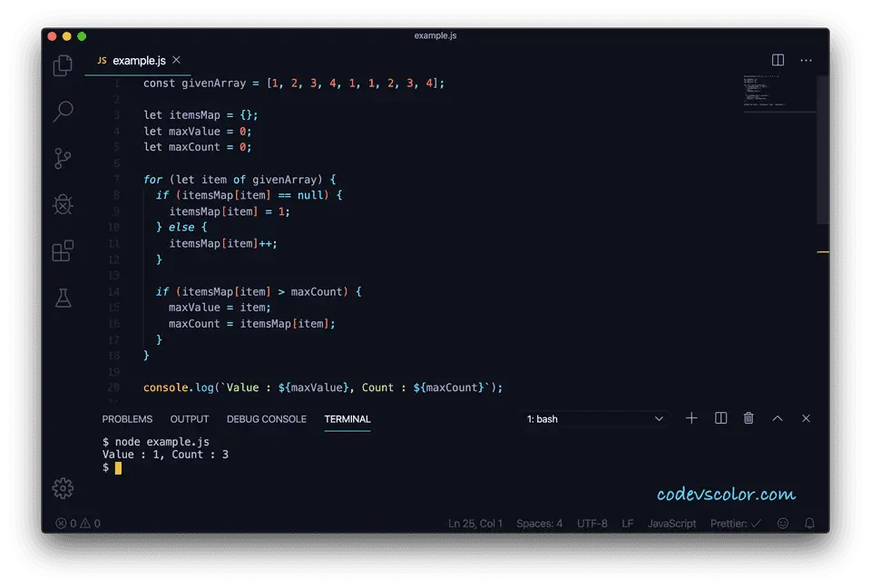Open editor more actions menu

tap(806, 60)
